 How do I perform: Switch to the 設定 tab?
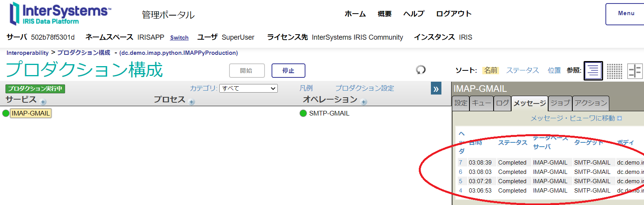click(x=461, y=103)
